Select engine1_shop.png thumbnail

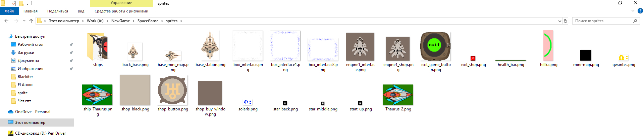(398, 49)
